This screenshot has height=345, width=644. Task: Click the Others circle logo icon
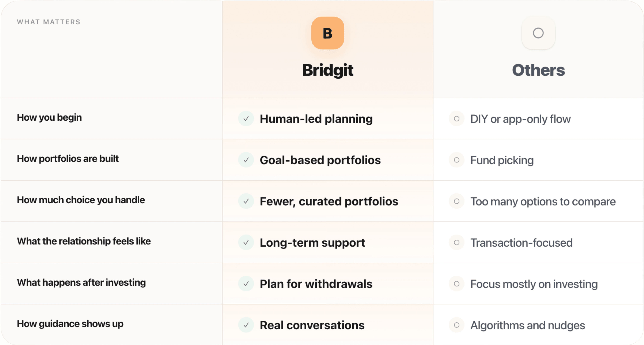(x=538, y=33)
